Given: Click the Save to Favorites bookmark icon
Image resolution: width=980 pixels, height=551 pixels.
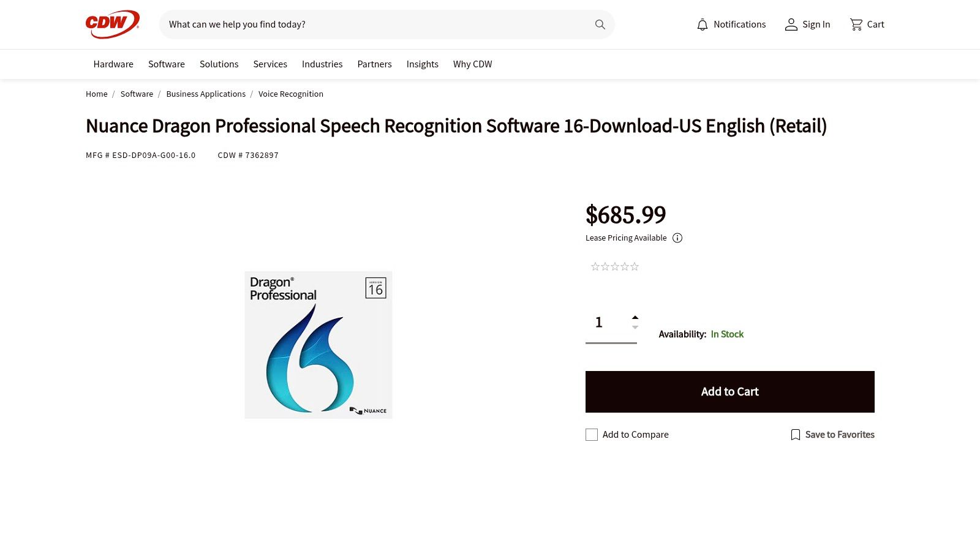Looking at the screenshot, I should pos(795,434).
